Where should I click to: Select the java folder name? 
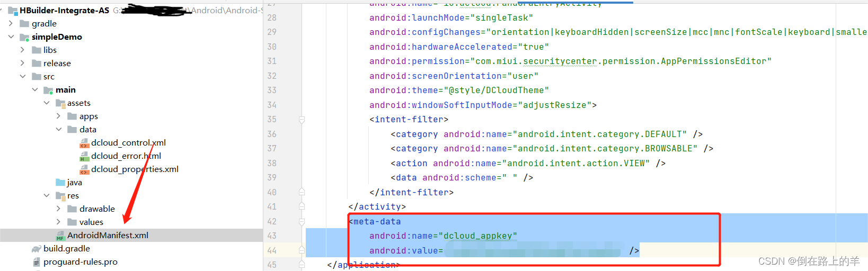pyautogui.click(x=74, y=182)
